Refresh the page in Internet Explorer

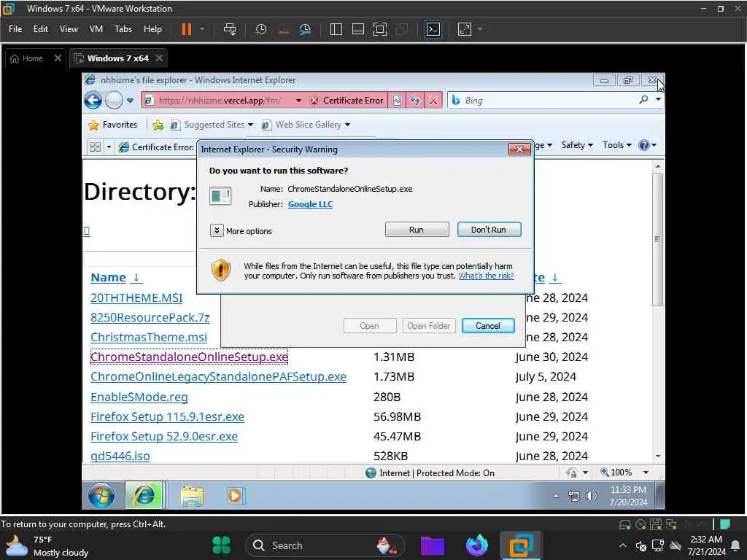415,101
